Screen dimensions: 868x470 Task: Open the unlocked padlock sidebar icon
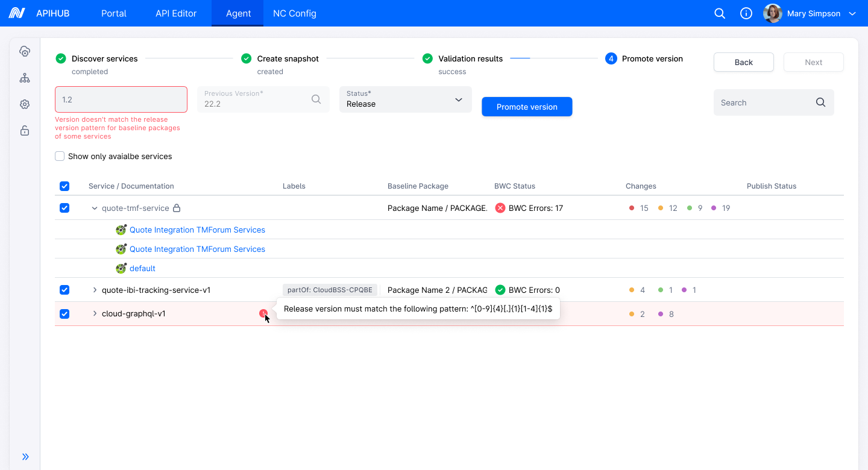[25, 131]
